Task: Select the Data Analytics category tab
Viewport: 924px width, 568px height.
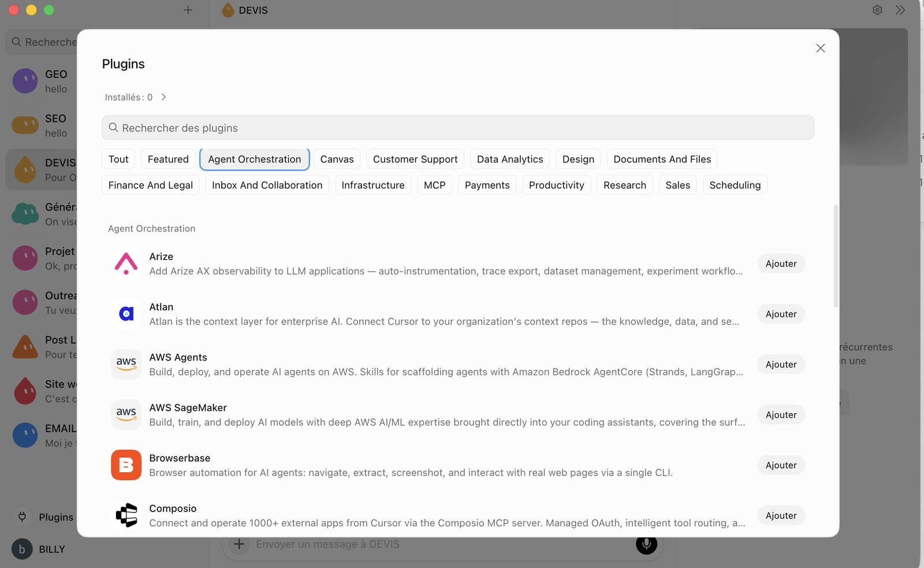Action: click(x=510, y=159)
